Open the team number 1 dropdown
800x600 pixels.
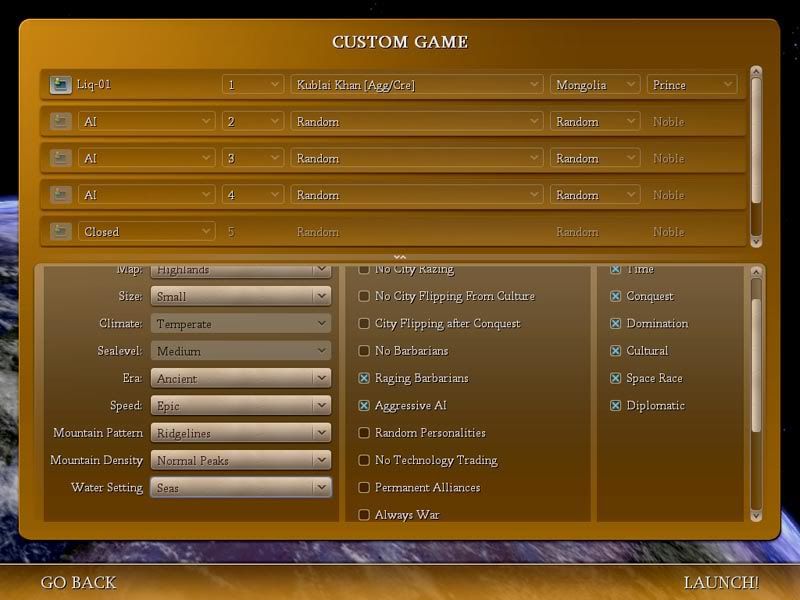coord(253,85)
